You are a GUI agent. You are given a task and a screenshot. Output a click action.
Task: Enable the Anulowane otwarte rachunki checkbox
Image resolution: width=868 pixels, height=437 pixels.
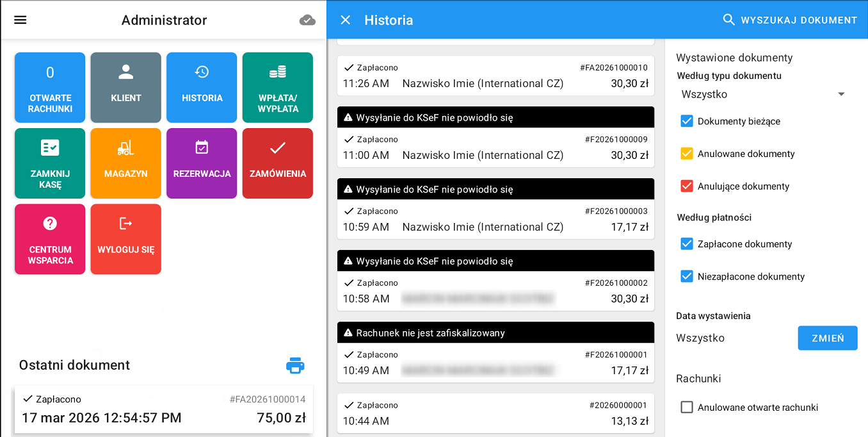(687, 408)
